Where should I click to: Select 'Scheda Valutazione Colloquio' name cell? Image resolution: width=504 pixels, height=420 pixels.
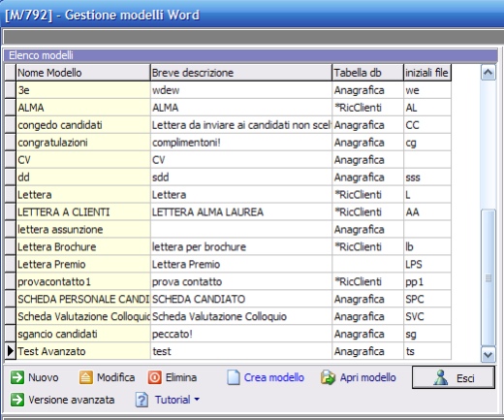point(83,316)
